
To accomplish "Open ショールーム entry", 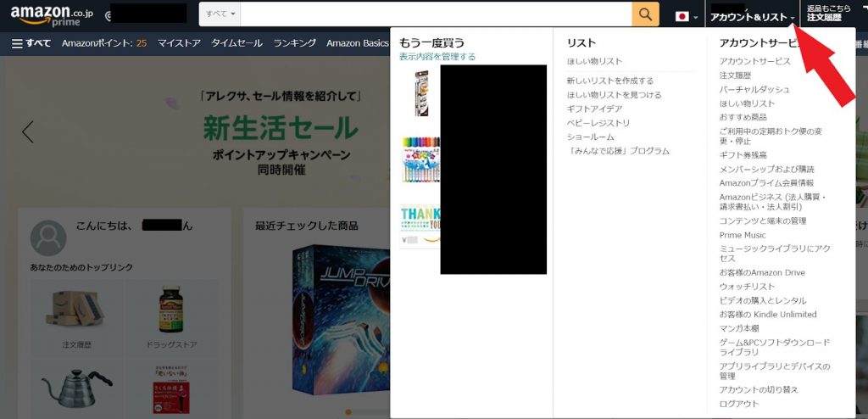I will [x=591, y=137].
